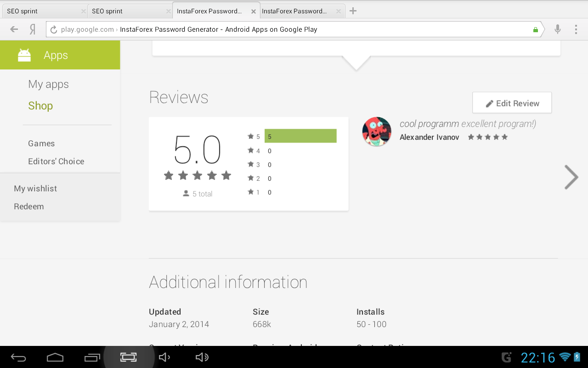Tap the green secure lock icon
The height and width of the screenshot is (368, 588).
[535, 29]
